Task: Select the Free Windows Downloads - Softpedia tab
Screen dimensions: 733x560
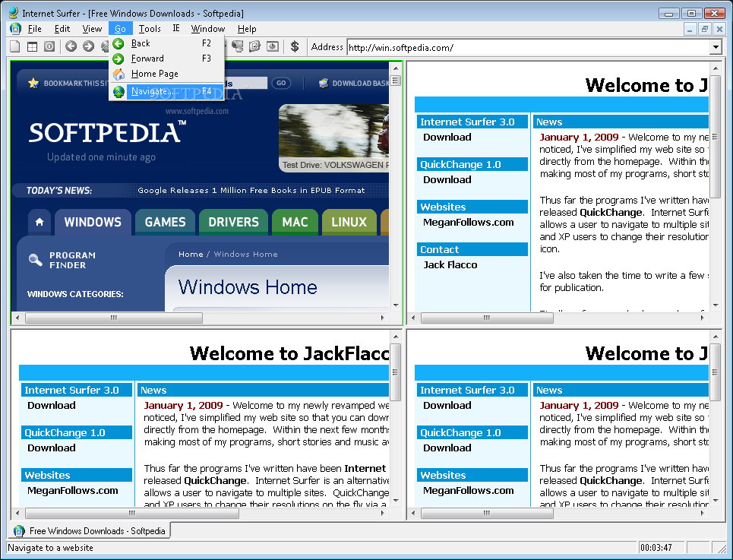Action: click(90, 530)
